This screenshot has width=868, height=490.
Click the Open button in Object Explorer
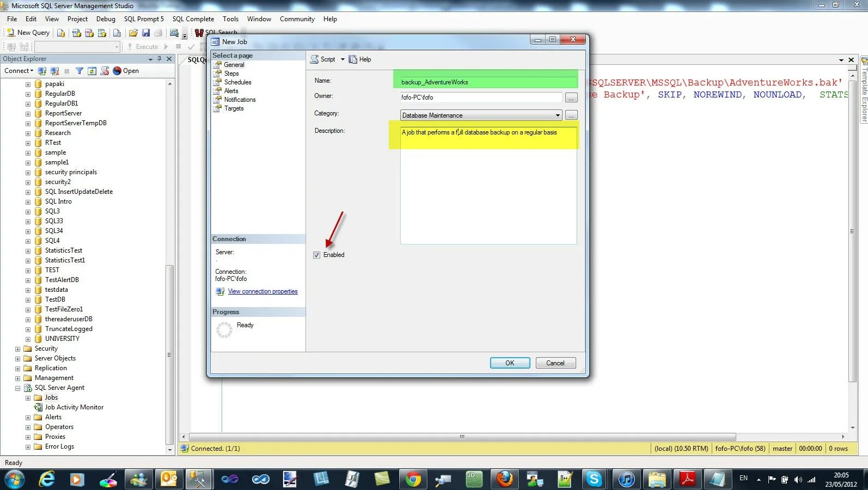(x=126, y=71)
